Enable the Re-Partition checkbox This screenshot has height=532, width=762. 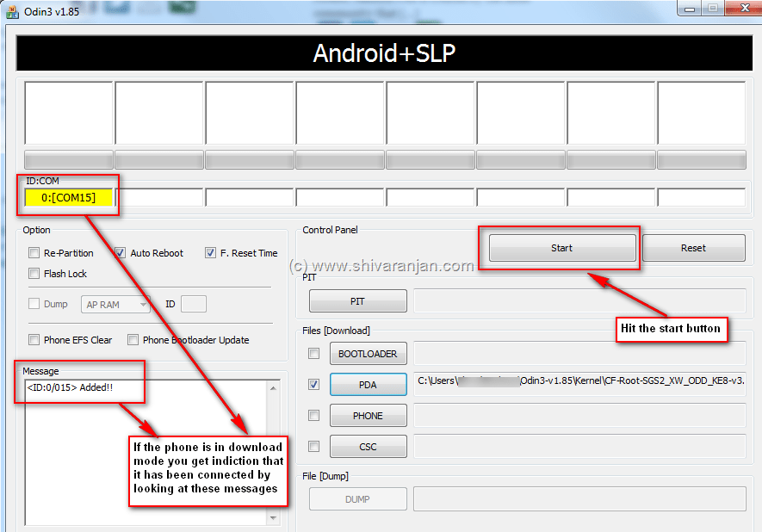click(34, 252)
